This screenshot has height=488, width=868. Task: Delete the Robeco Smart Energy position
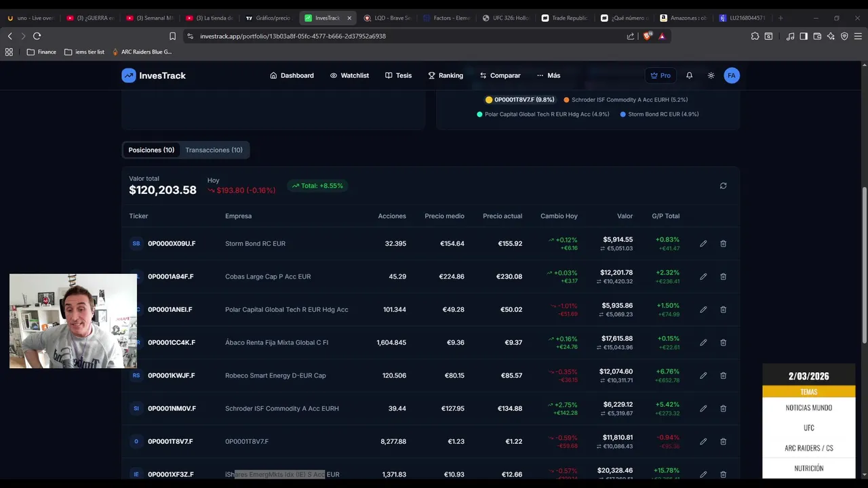pyautogui.click(x=723, y=375)
